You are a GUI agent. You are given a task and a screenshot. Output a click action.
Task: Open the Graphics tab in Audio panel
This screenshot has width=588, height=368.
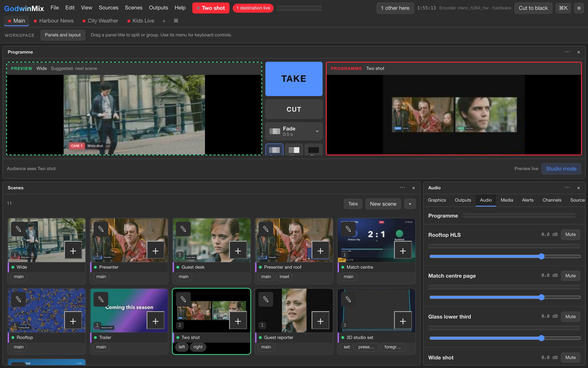pos(437,200)
